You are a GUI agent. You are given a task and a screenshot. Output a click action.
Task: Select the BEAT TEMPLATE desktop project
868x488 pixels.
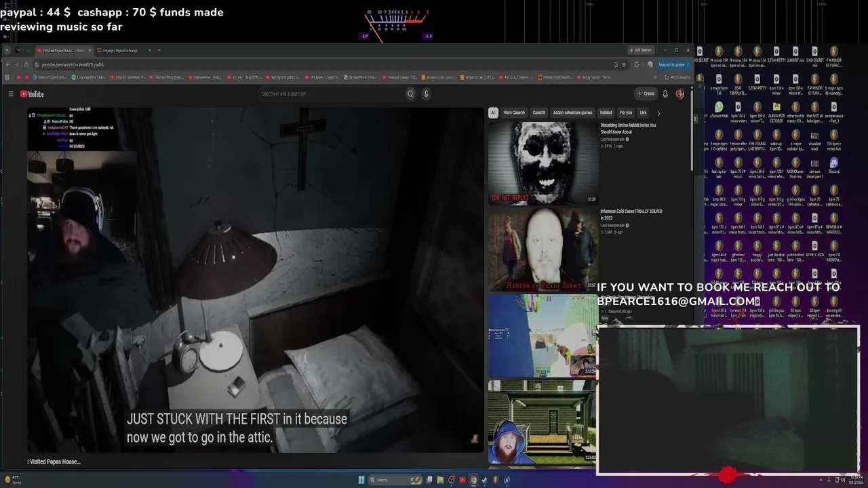738,84
